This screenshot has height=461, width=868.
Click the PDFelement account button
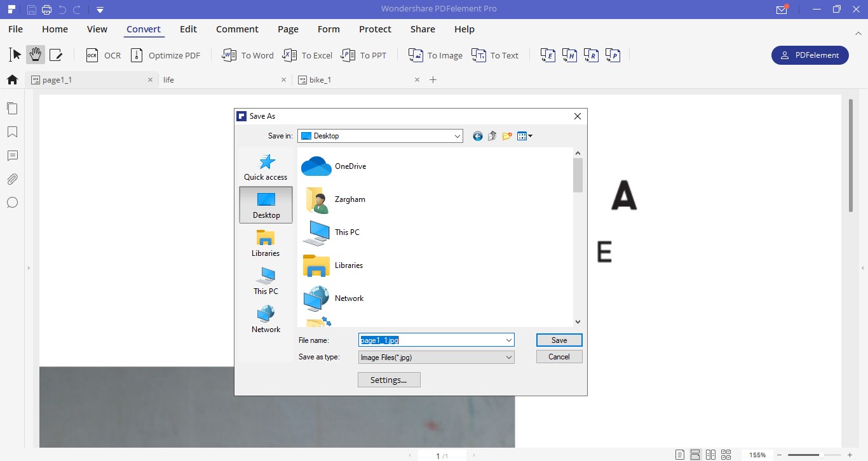810,55
